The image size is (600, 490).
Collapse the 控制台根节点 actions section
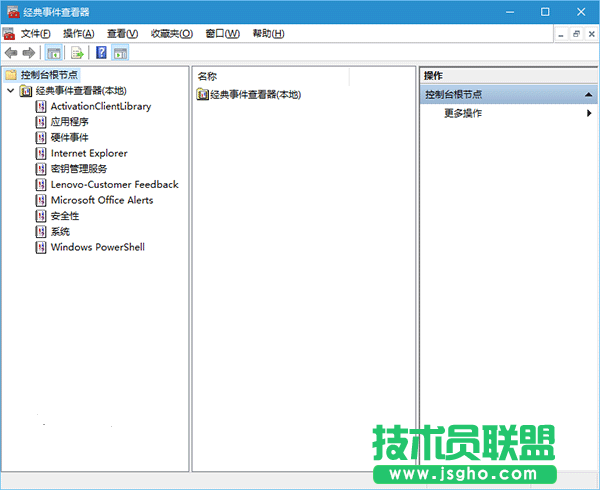click(x=590, y=95)
